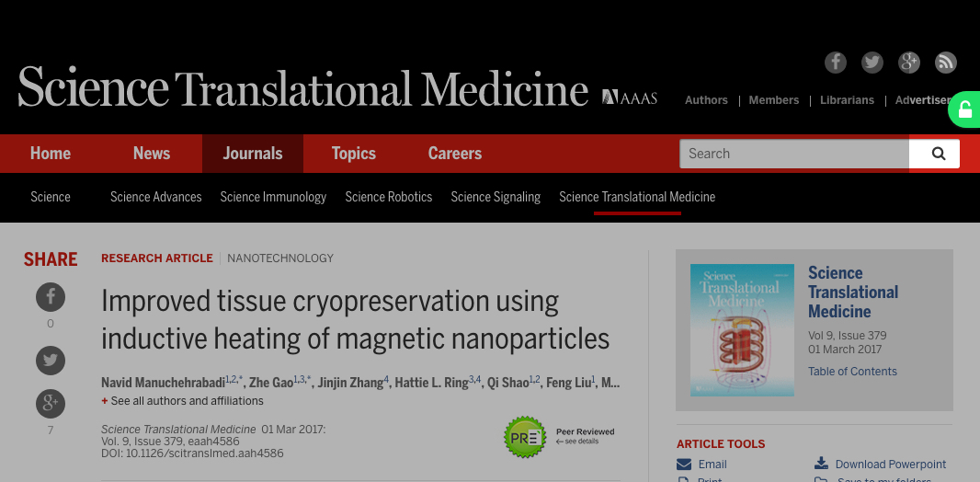Screen dimensions: 980x482
Task: Click the DOI 10.1126/scitranslmed.aah4586 text
Action: (192, 453)
